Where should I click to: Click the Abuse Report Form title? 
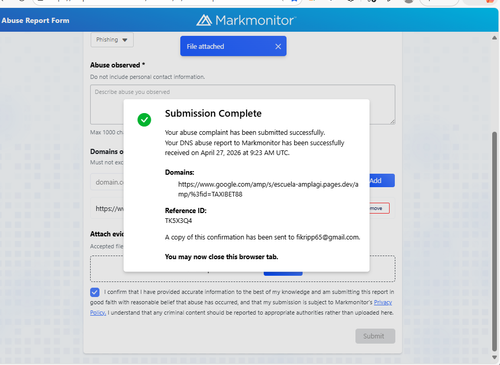35,20
